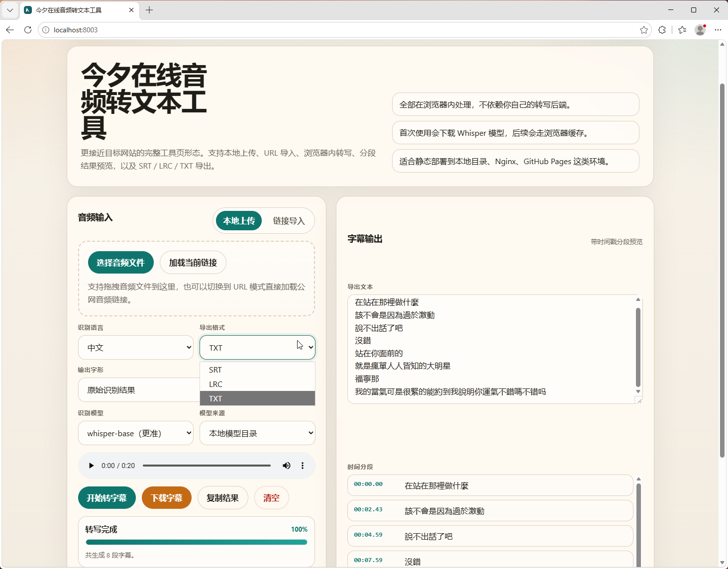
Task: Choose LRC from the export format list
Action: coord(257,384)
